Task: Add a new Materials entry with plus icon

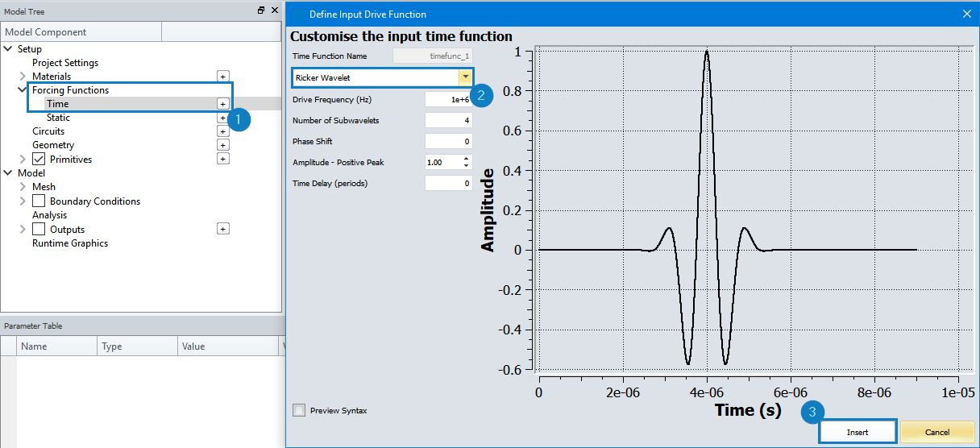Action: tap(222, 76)
